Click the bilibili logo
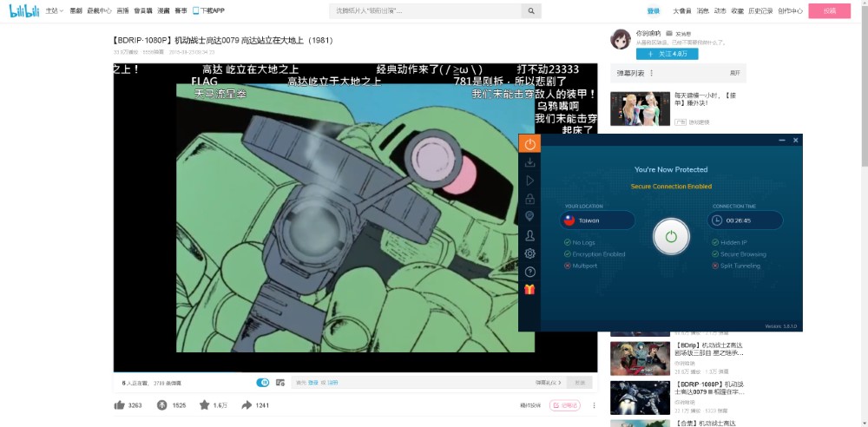 coord(24,10)
